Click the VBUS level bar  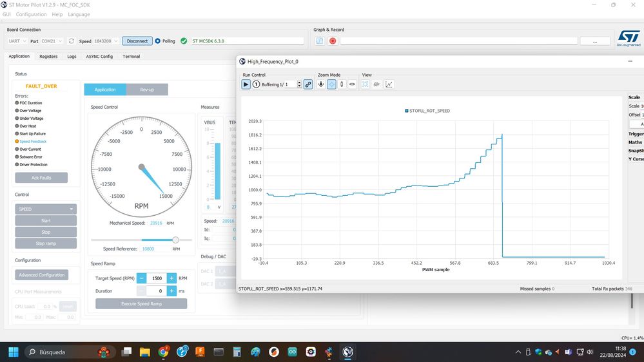tap(218, 170)
